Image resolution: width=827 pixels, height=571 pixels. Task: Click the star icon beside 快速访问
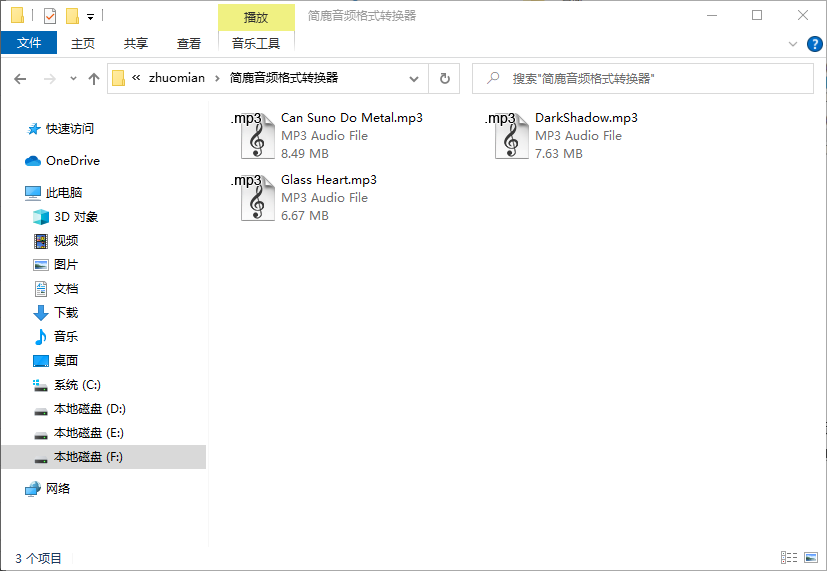34,129
